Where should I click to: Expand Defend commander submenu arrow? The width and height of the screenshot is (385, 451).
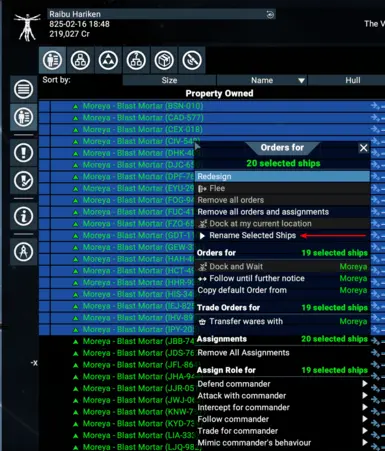[x=365, y=384]
